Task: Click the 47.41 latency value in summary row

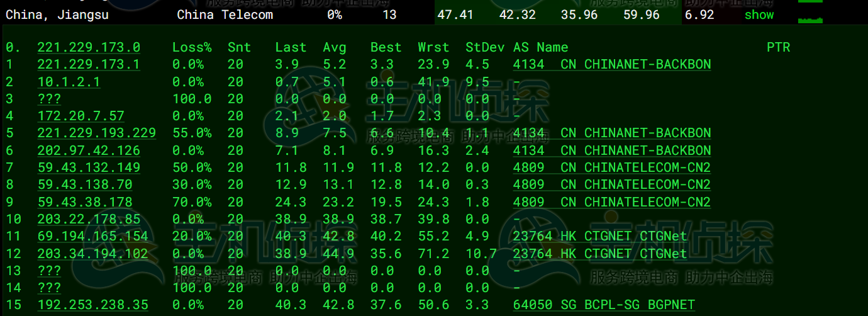Action: pos(455,14)
